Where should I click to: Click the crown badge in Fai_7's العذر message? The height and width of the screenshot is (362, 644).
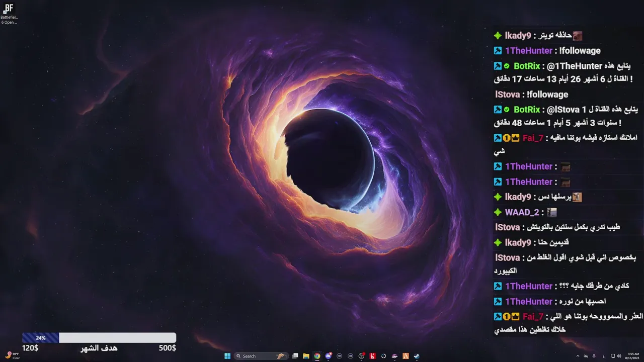516,316
